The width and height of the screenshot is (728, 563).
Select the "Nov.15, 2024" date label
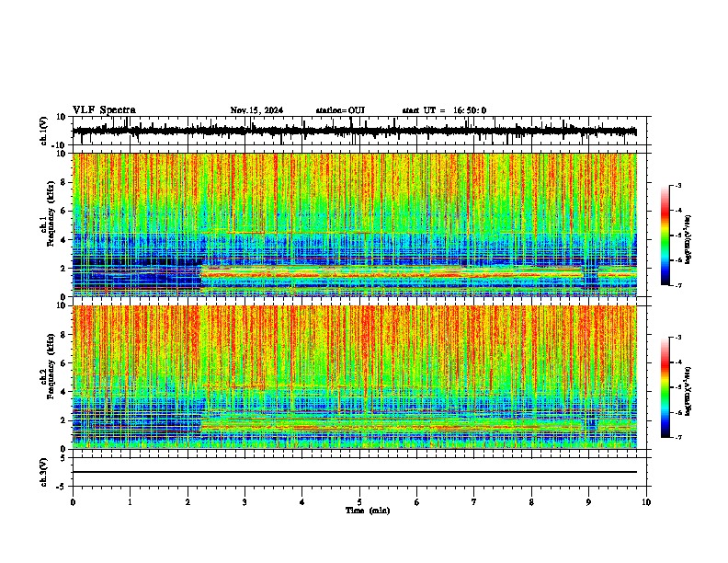(256, 110)
